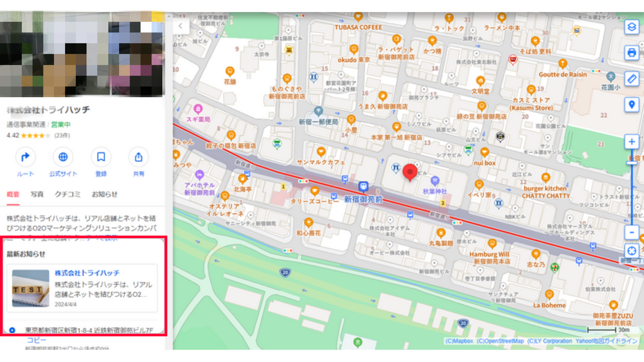Switch to the クチコミ tab

tap(68, 194)
